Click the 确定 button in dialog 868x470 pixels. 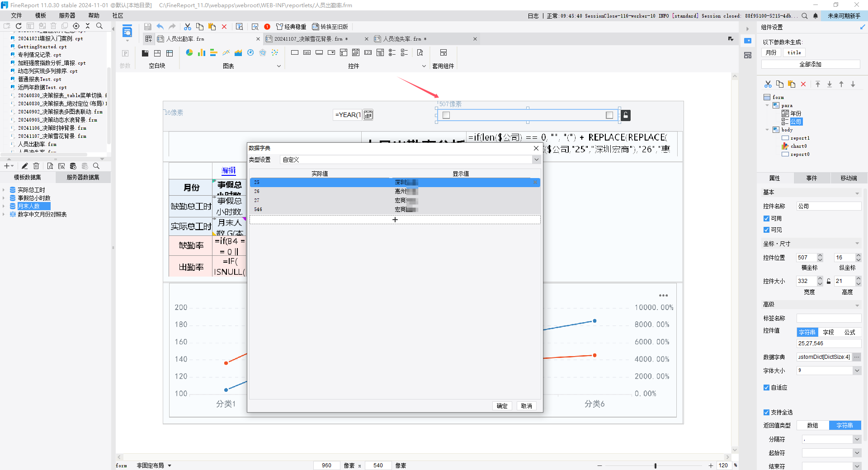click(502, 406)
